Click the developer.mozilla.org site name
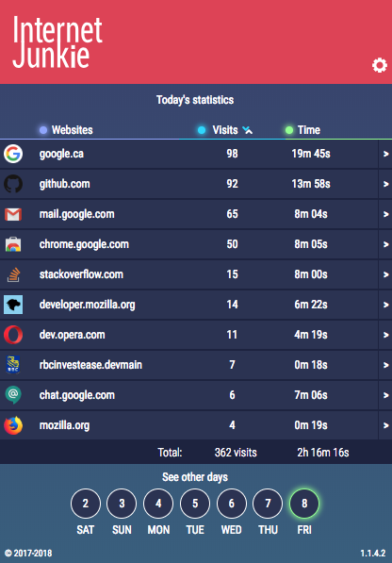The height and width of the screenshot is (563, 392). (x=87, y=305)
